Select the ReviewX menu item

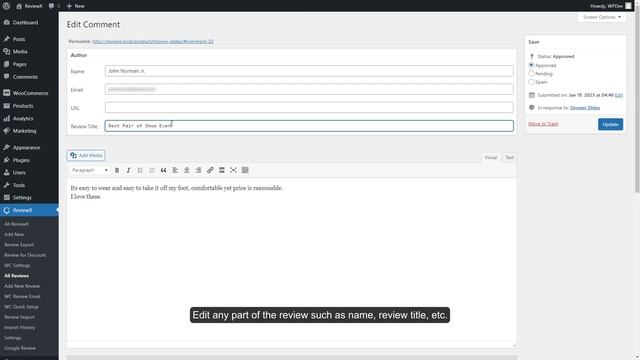(29, 210)
